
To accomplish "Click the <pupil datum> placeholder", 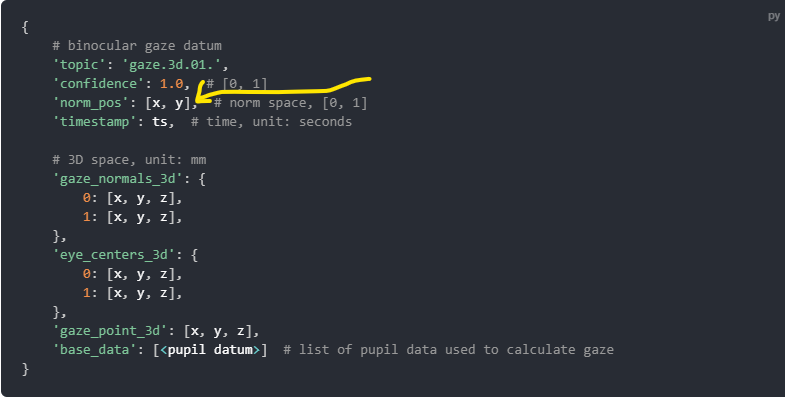I will (210, 349).
